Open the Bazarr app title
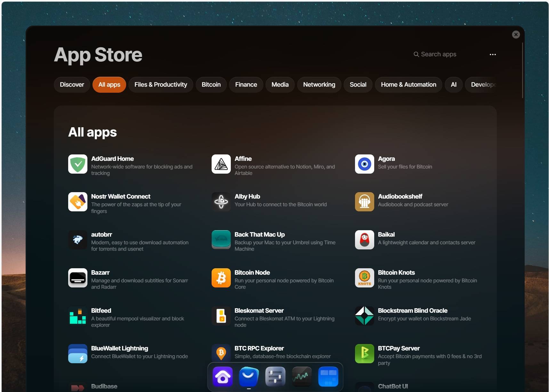 100,272
